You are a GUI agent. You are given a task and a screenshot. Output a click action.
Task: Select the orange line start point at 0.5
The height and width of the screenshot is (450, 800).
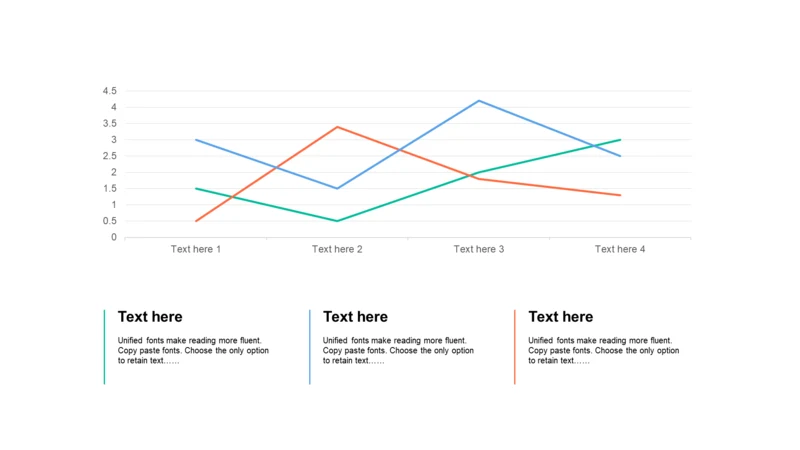click(x=196, y=221)
